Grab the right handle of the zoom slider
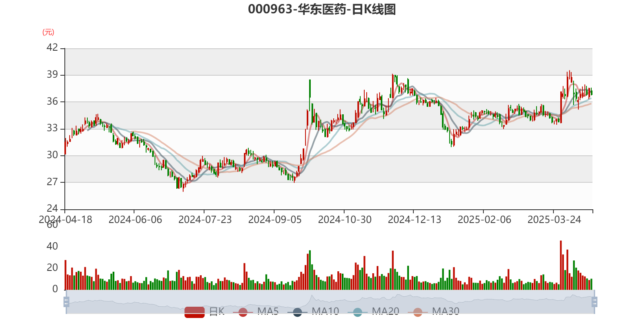Image resolution: width=644 pixels, height=322 pixels. 594,301
